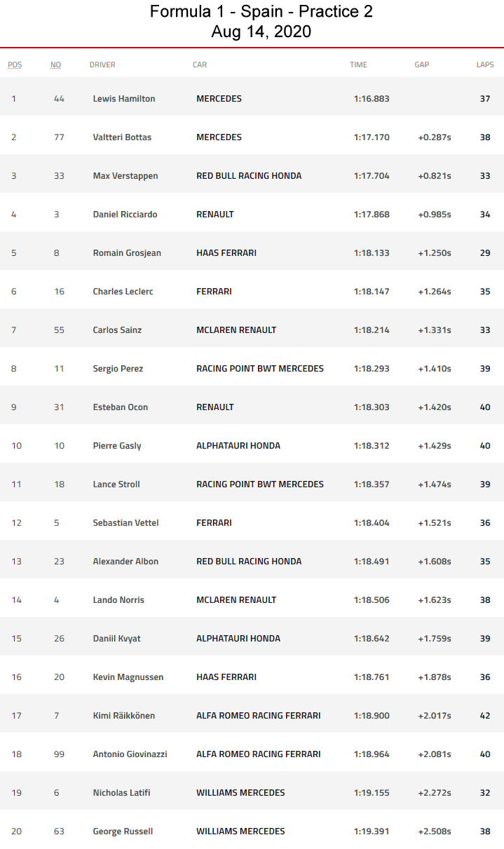Image resolution: width=504 pixels, height=849 pixels.
Task: Click George Russell's driver name
Action: pyautogui.click(x=123, y=831)
